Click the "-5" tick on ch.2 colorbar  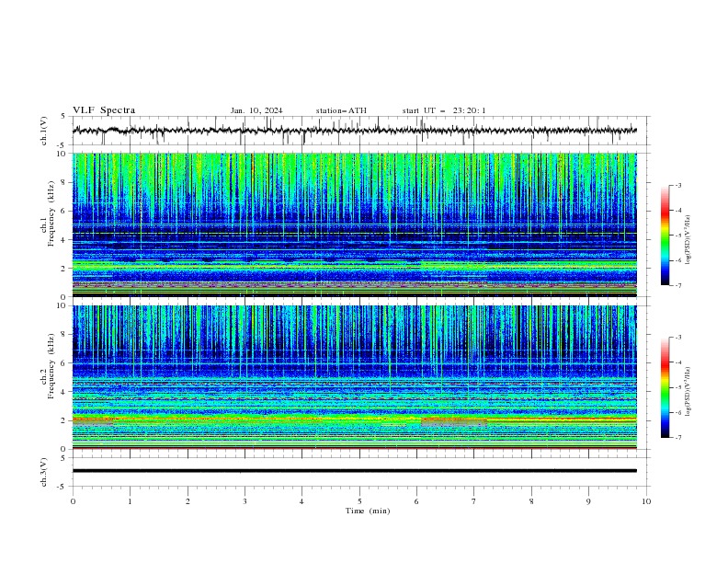pos(677,387)
